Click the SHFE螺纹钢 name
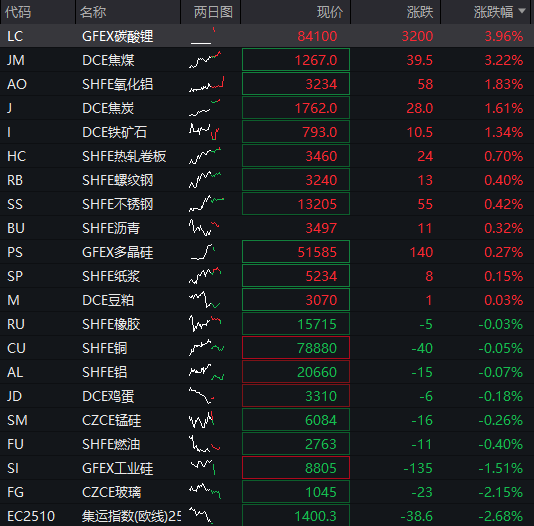 117,180
